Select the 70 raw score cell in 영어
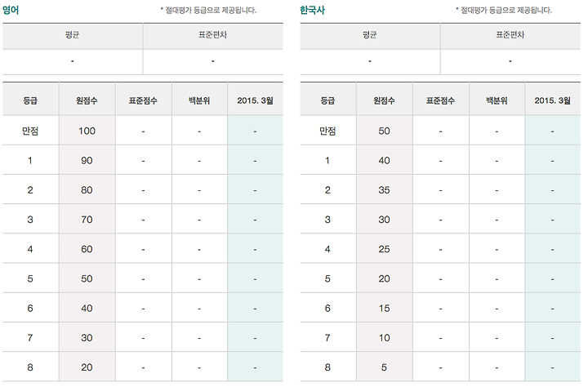The image size is (588, 387). point(87,220)
